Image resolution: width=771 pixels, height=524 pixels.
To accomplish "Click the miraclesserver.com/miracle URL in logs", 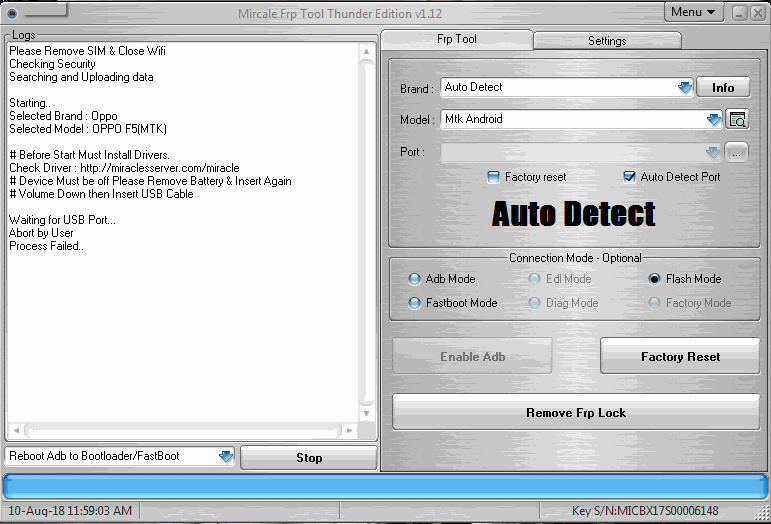I will [x=160, y=168].
